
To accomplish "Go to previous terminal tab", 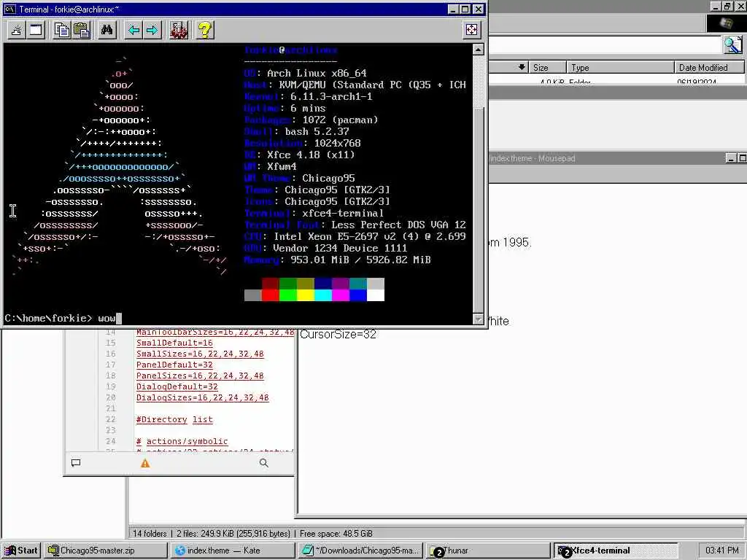I will coord(133,30).
